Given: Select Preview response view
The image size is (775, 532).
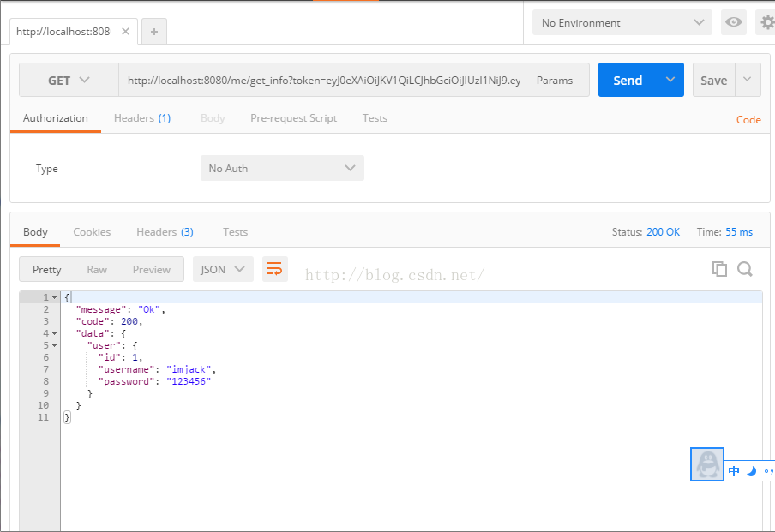Looking at the screenshot, I should point(151,269).
